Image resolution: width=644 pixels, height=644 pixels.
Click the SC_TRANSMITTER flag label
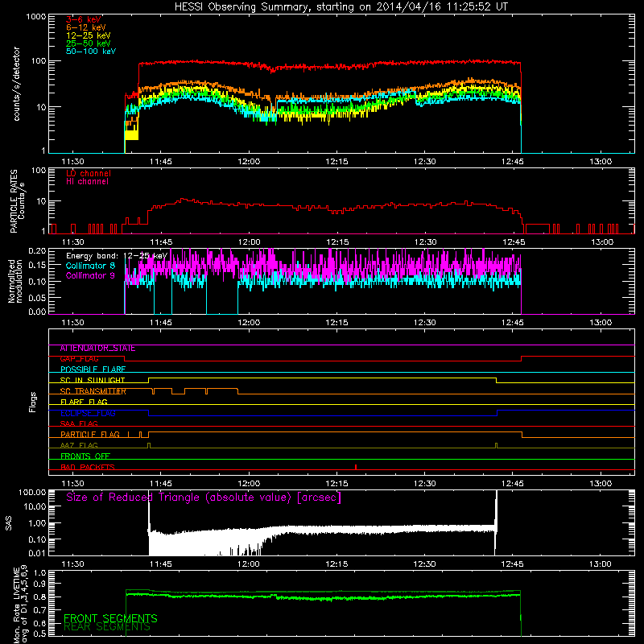click(93, 391)
